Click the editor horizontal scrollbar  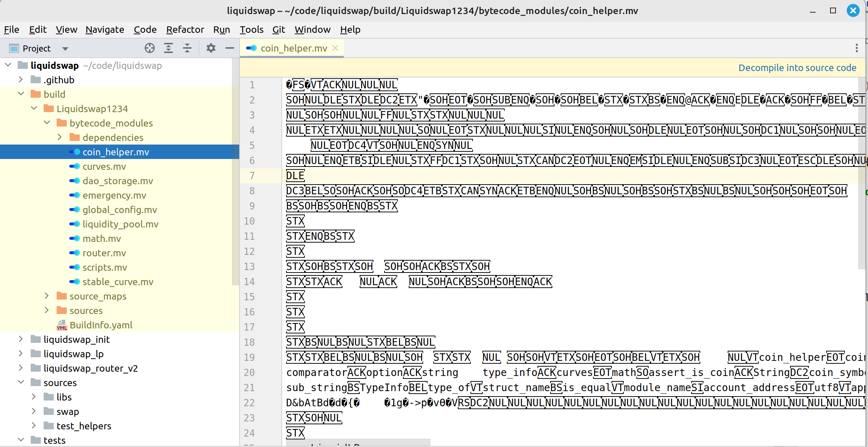[x=358, y=443]
